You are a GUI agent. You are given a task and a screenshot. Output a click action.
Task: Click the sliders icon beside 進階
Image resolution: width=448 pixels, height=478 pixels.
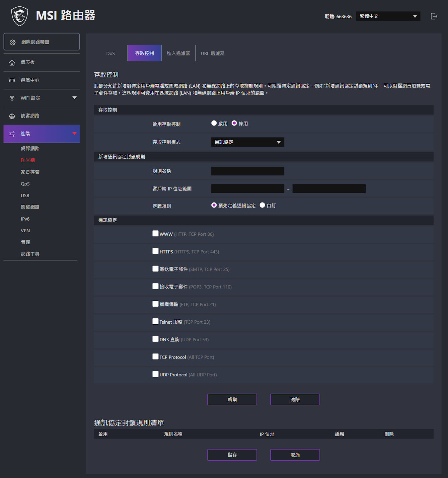tap(12, 134)
